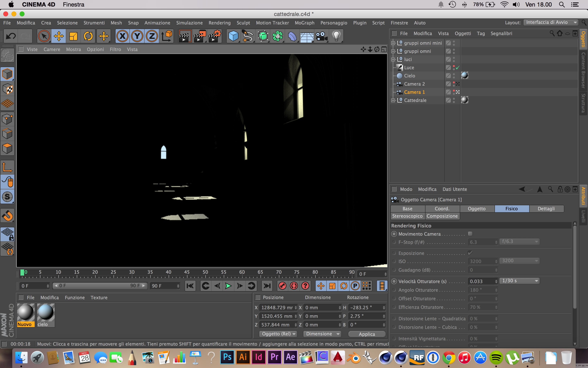Select the Rotate tool
The height and width of the screenshot is (368, 588).
[88, 36]
